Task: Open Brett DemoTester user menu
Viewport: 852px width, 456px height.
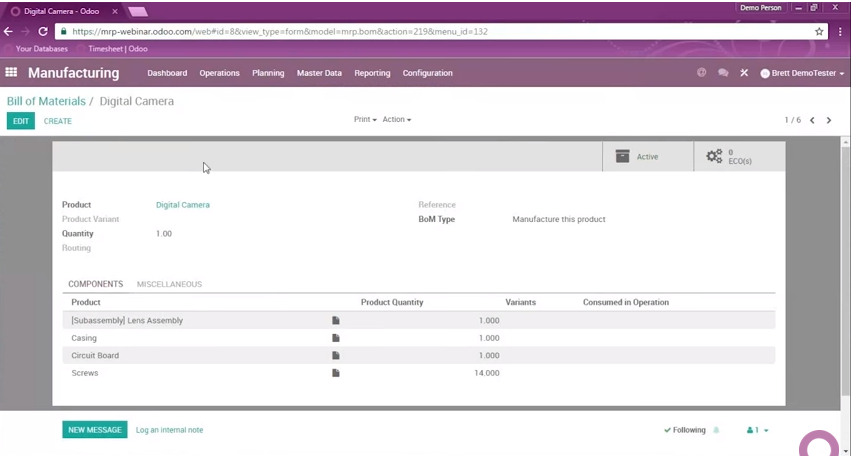Action: (802, 74)
